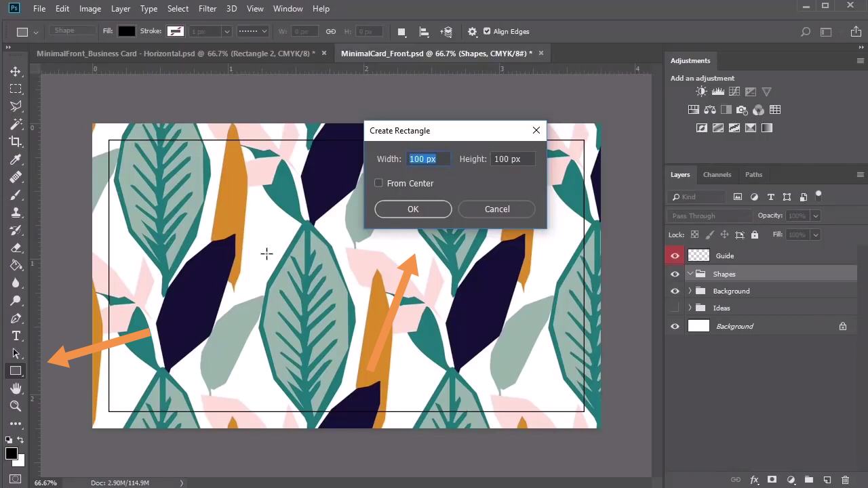Select the Move tool
The width and height of the screenshot is (868, 488).
click(16, 71)
